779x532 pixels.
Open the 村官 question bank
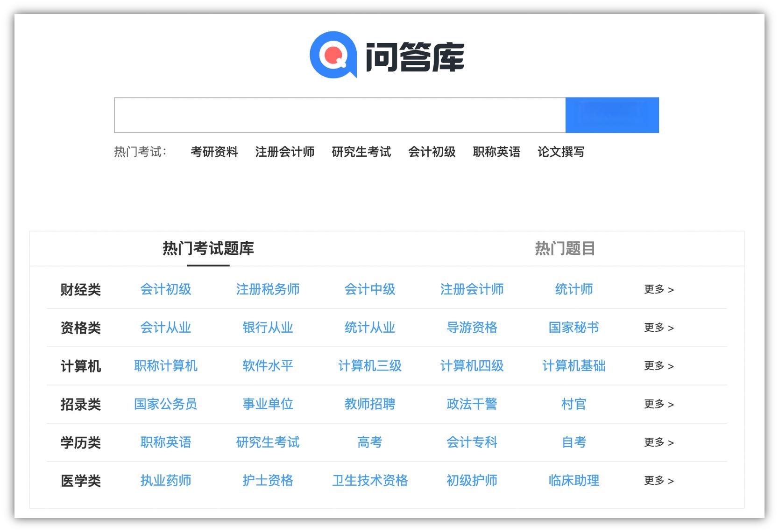tap(574, 404)
